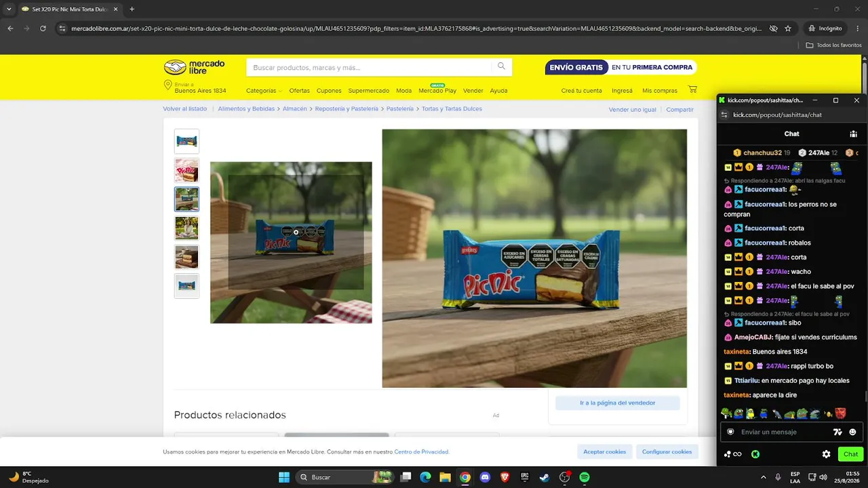Open Mis compras link

tap(660, 91)
